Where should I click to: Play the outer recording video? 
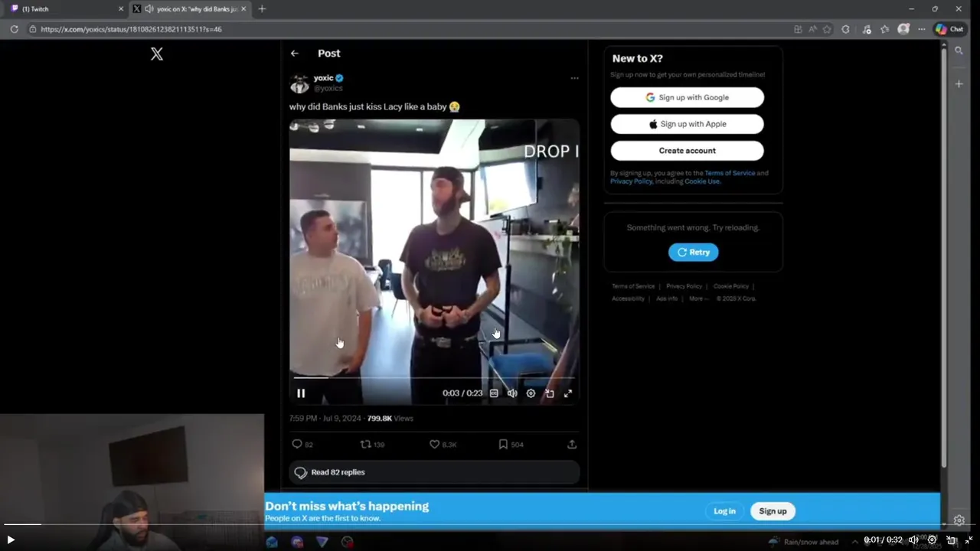11,540
